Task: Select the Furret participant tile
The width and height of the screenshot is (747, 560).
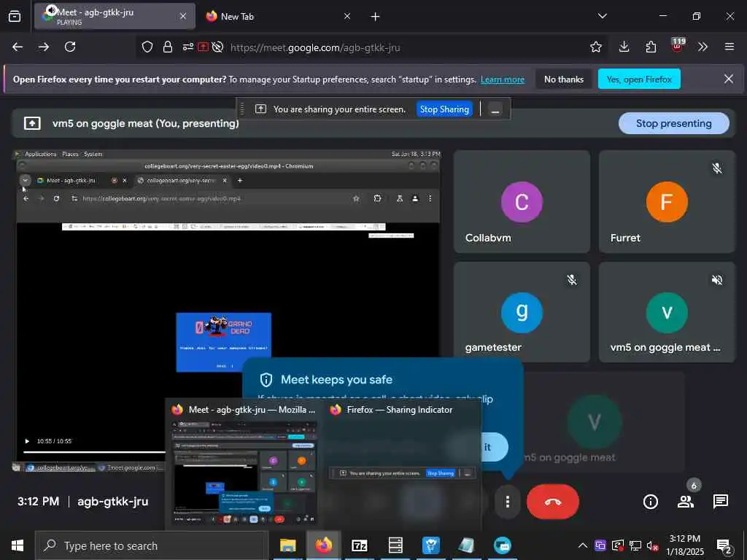Action: tap(667, 201)
